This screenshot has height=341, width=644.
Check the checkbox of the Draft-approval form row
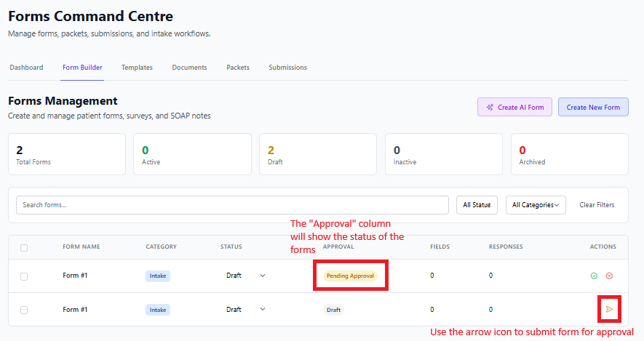point(24,310)
